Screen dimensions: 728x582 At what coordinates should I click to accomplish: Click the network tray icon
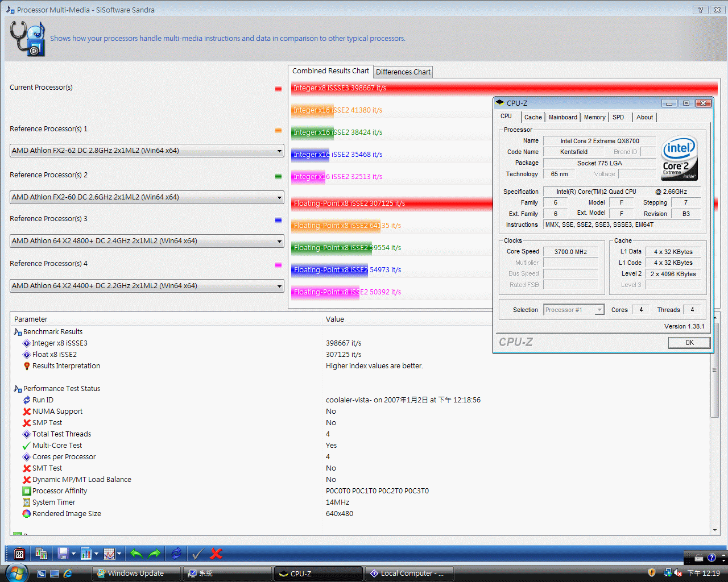tap(667, 573)
